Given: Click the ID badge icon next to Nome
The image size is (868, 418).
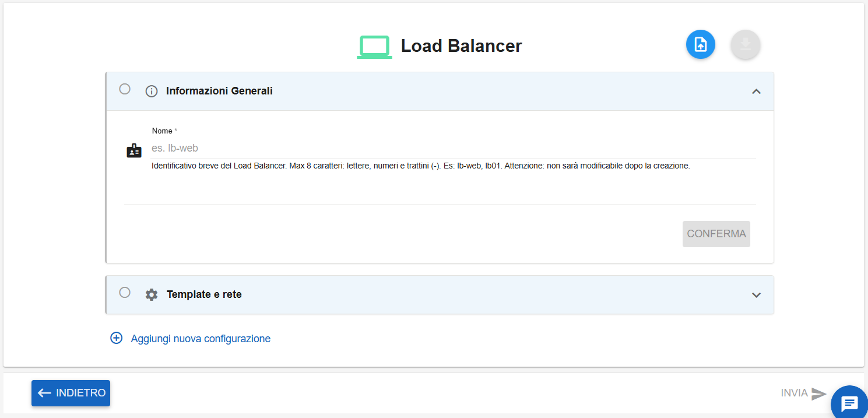Looking at the screenshot, I should (134, 150).
